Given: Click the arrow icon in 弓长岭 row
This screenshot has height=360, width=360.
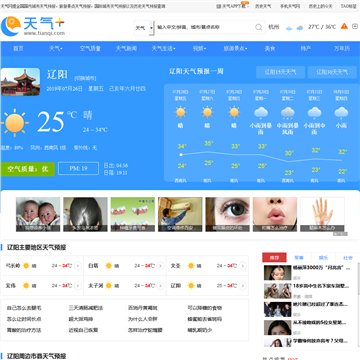Looking at the screenshot, I should [78, 266].
